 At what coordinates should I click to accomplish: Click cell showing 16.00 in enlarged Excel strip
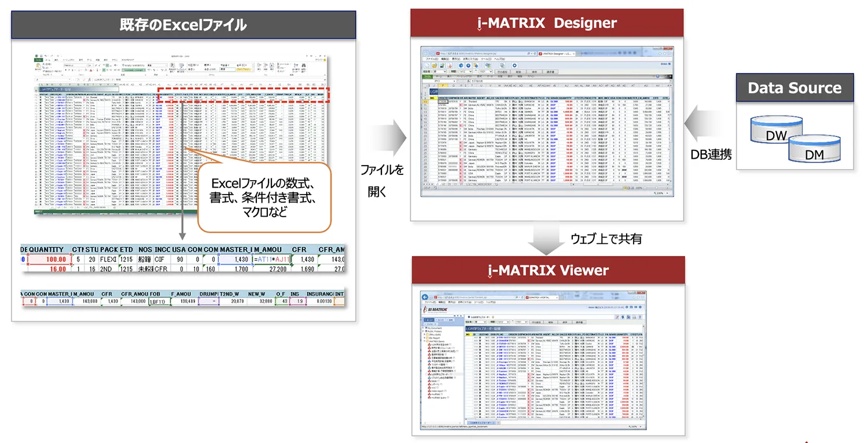click(50, 269)
